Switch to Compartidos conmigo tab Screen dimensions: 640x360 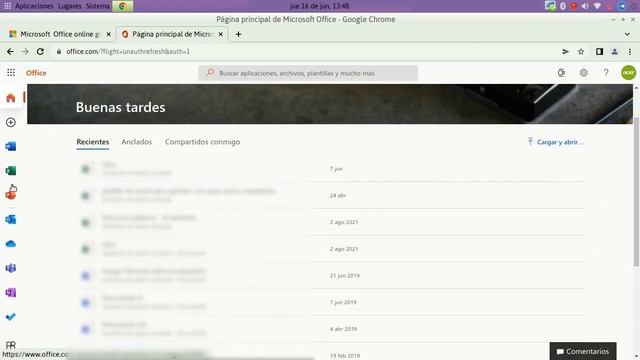point(202,142)
